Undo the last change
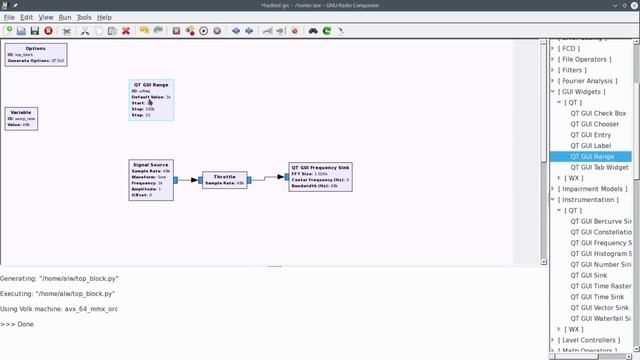Viewport: 640px width, 360px height. pos(144,31)
